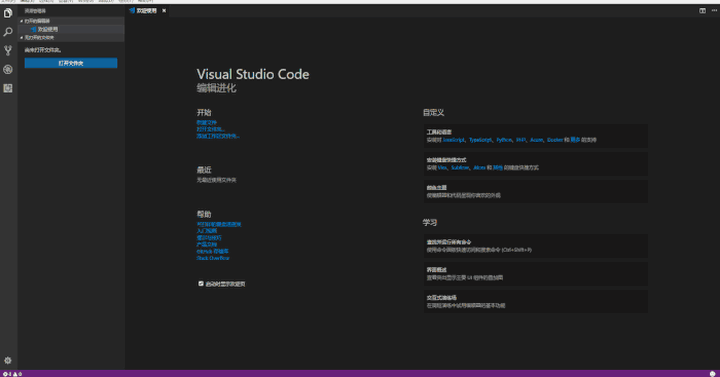720x377 pixels.
Task: Open the more actions ellipsis in editor toolbar
Action: pyautogui.click(x=714, y=11)
